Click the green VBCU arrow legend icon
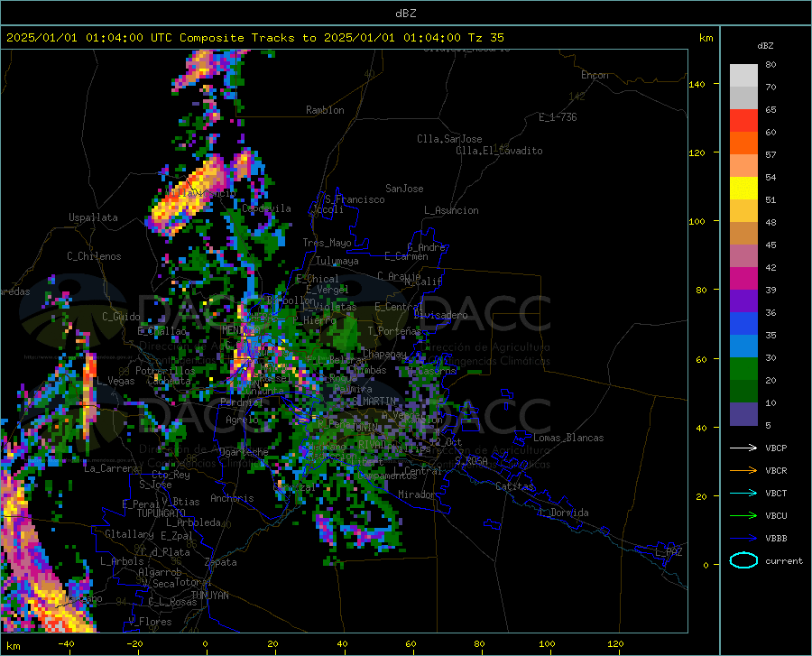 (743, 516)
